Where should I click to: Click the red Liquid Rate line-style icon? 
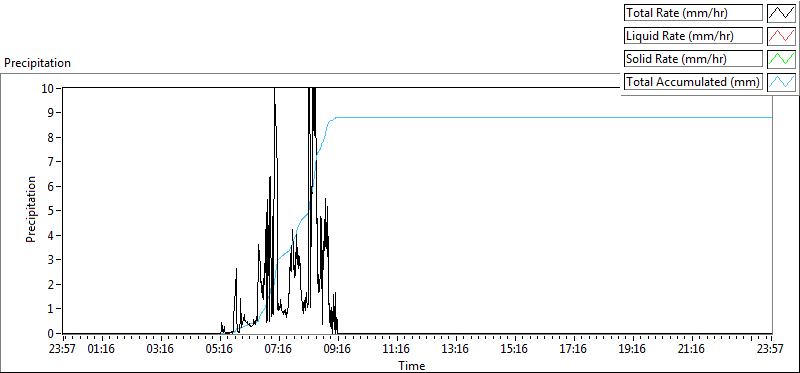pos(781,36)
